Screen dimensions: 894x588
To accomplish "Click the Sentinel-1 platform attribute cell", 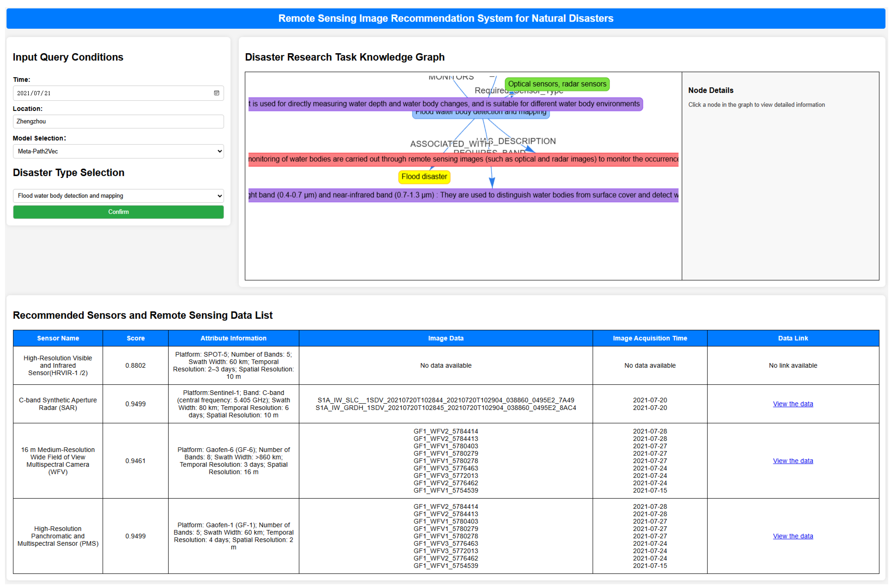I will click(x=234, y=404).
